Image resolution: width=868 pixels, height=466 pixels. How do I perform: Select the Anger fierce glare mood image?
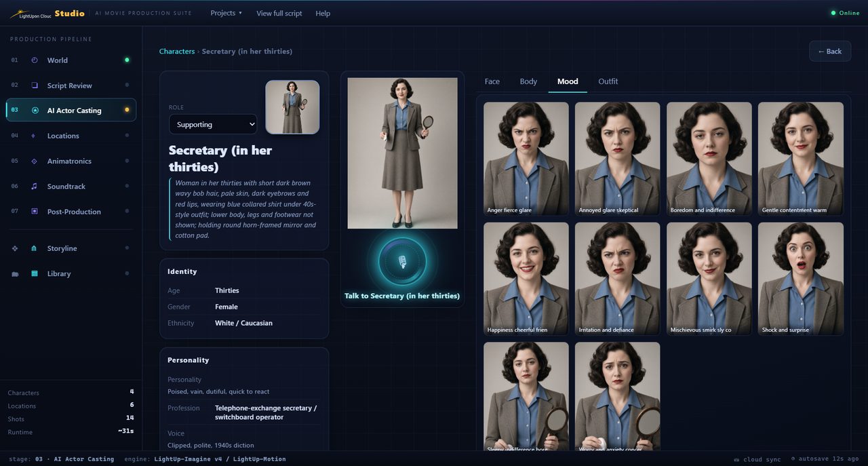[526, 159]
